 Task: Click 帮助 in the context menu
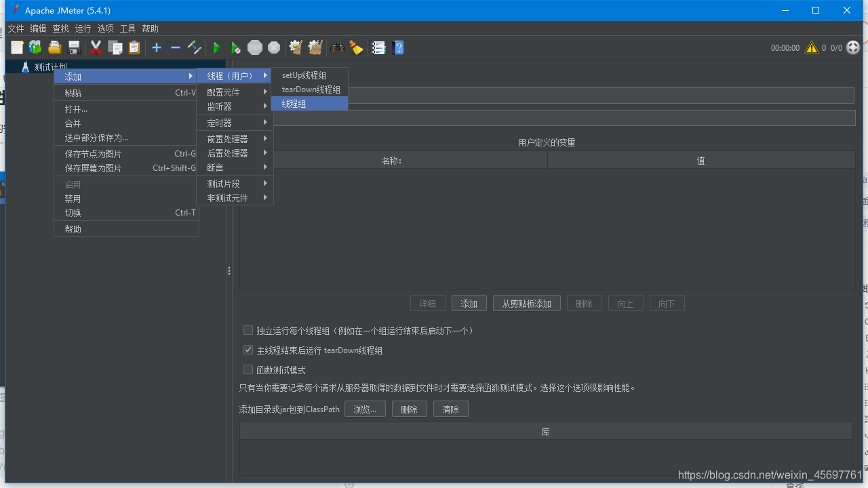pos(126,229)
